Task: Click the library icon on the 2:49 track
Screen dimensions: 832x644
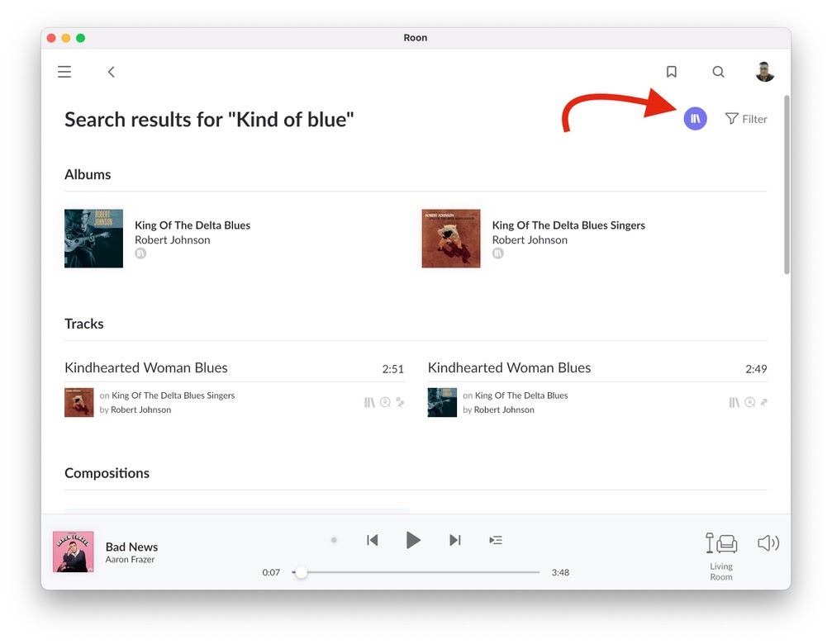Action: [734, 402]
